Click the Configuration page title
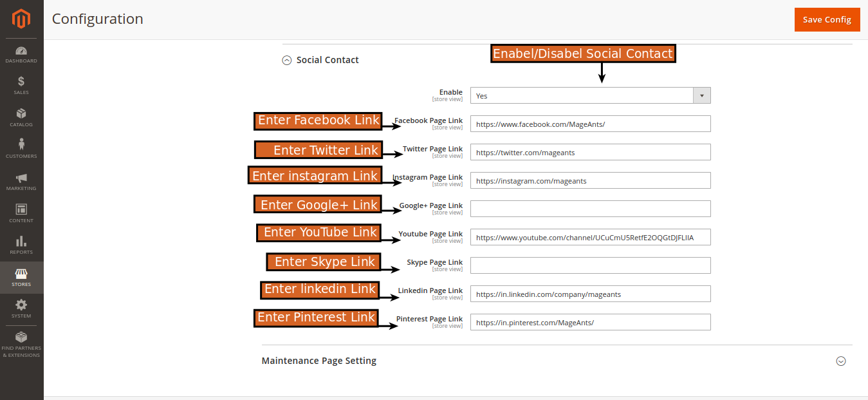868x400 pixels. 98,19
